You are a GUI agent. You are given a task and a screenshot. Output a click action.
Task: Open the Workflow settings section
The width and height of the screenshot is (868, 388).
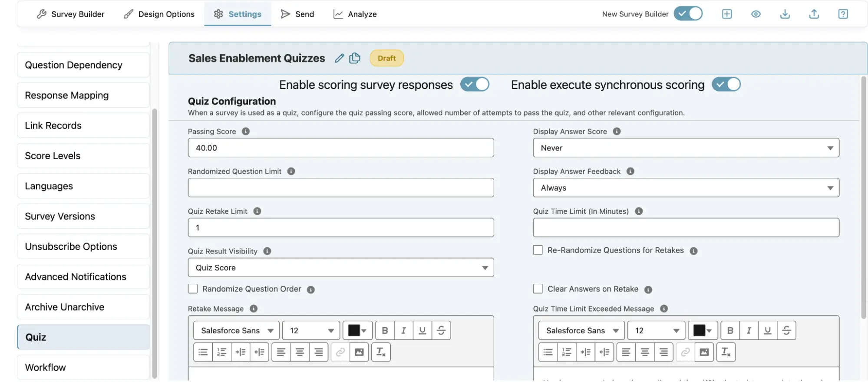point(83,368)
